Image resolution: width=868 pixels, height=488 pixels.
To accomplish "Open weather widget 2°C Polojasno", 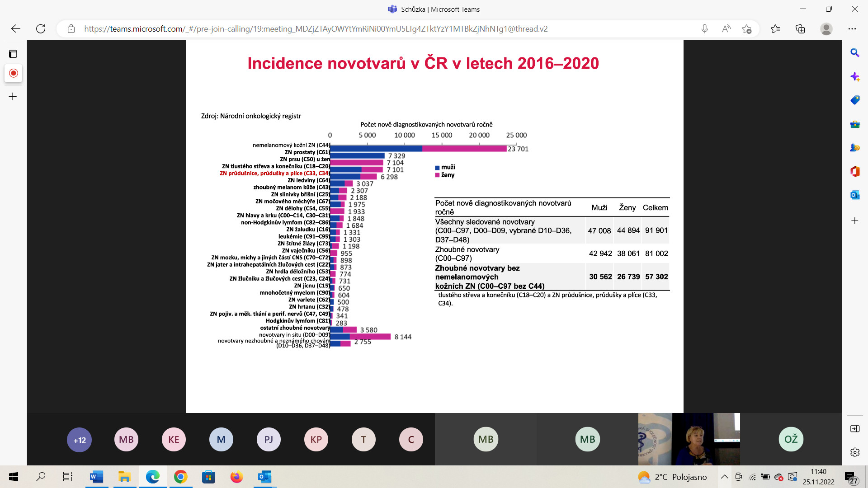I will click(x=673, y=477).
